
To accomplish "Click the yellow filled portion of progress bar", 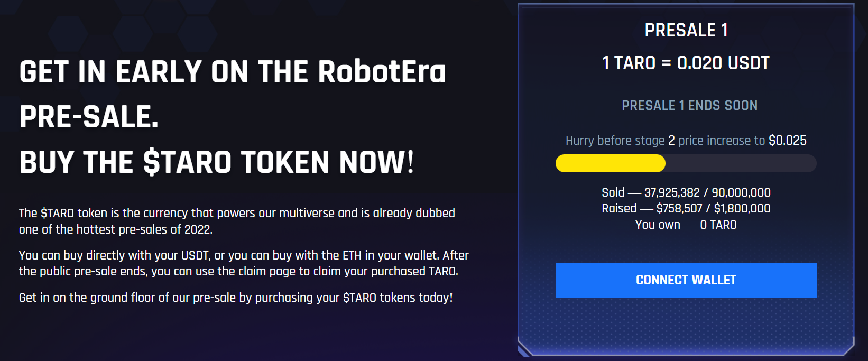I will coord(611,163).
